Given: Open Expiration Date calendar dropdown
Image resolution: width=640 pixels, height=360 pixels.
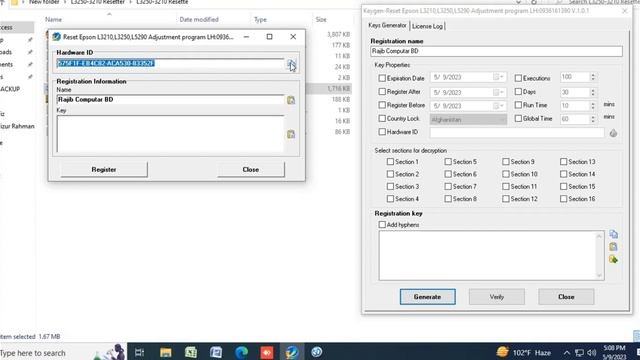Looking at the screenshot, I should 499,77.
